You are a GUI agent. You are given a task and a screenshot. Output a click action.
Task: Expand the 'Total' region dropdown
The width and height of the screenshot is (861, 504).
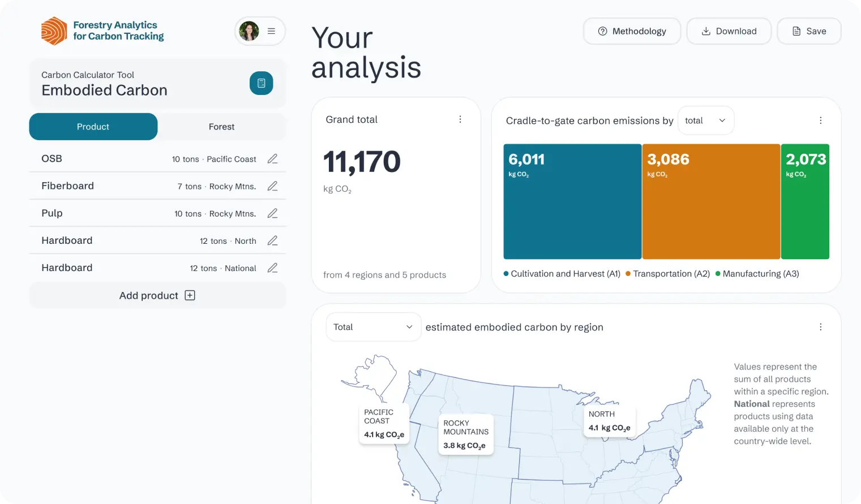374,327
